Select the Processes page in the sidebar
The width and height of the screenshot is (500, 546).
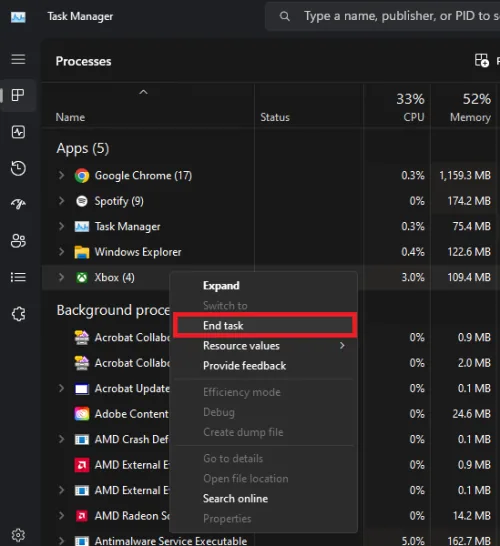click(x=18, y=95)
